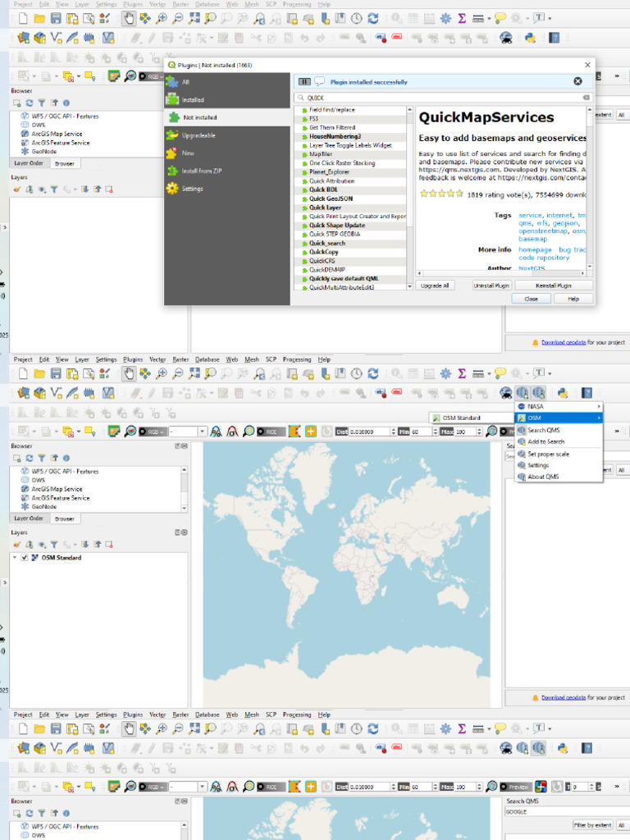Select QuickCopy plugin entry
The width and height of the screenshot is (630, 840).
pyautogui.click(x=323, y=253)
